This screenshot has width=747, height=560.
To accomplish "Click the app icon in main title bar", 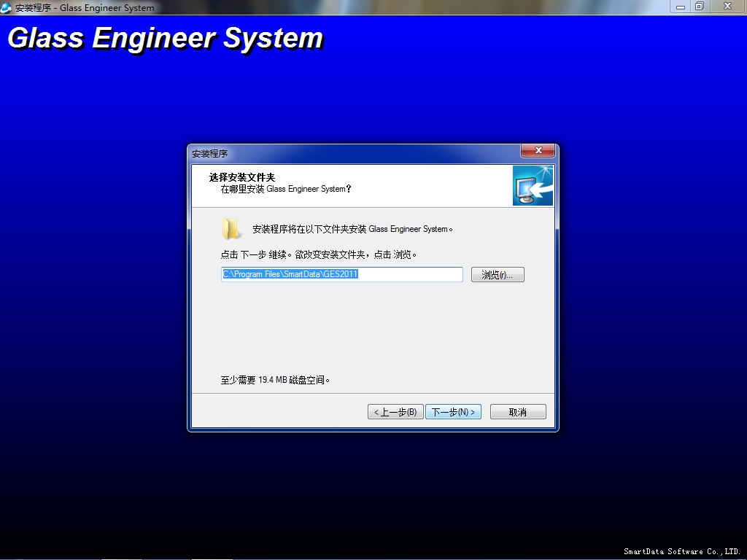I will pyautogui.click(x=6, y=7).
